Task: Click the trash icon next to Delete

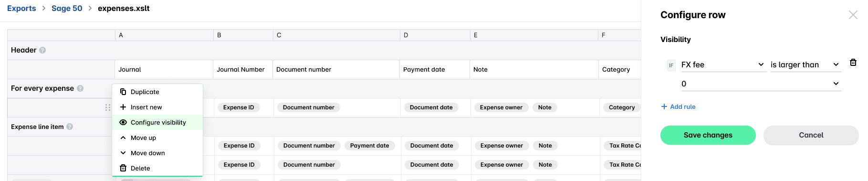Action: (123, 168)
